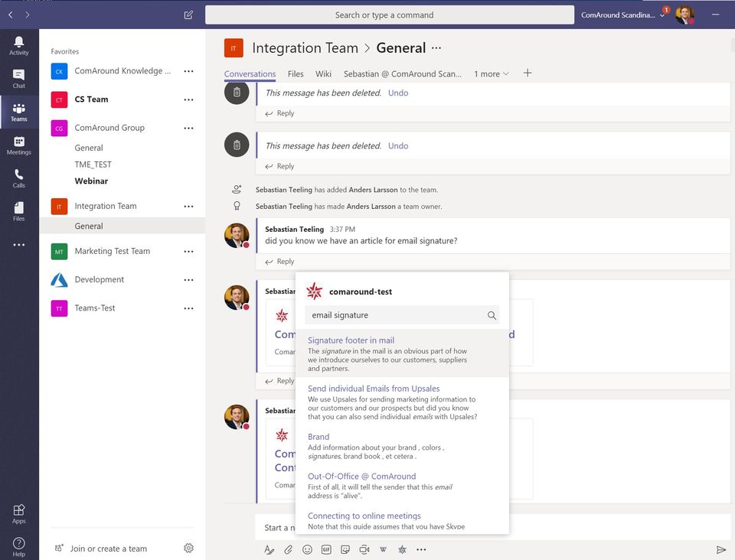Open the sticker picker
Screen dimensions: 735x560
click(x=345, y=549)
